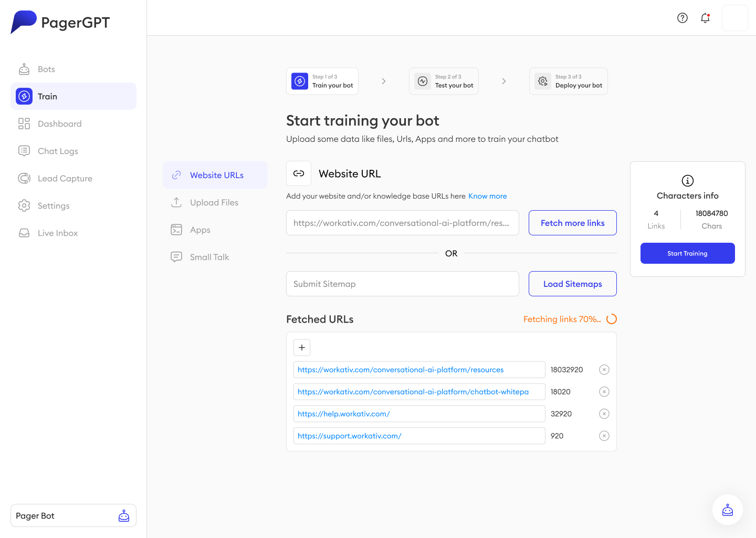Click the Lead Capture icon
Viewport: 756px width, 538px height.
pos(24,178)
